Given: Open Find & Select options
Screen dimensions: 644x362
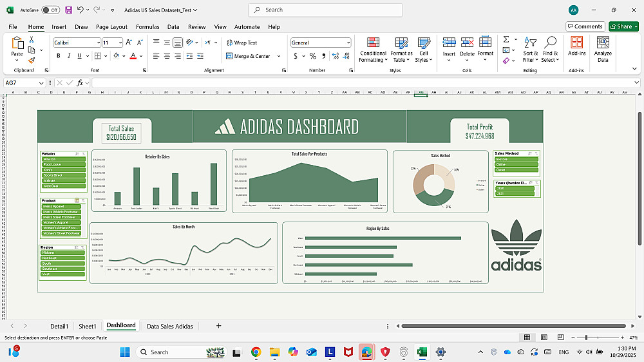Looking at the screenshot, I should [550, 50].
